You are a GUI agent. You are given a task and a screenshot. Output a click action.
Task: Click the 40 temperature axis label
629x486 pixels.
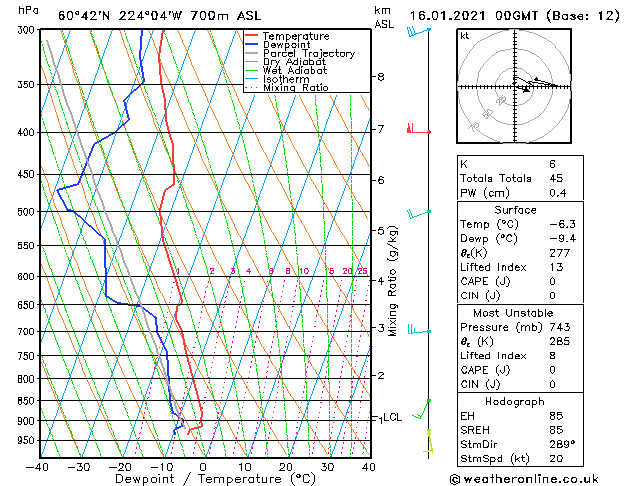tap(368, 467)
